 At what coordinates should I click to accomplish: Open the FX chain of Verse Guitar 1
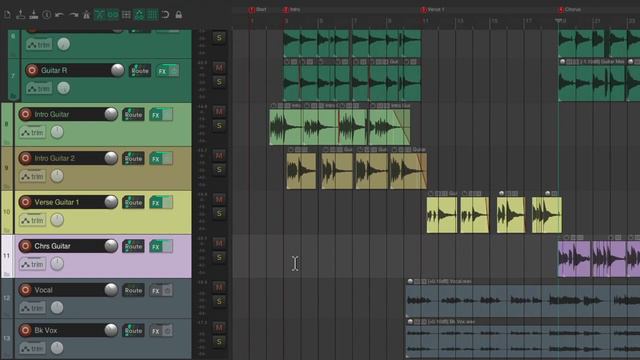156,202
